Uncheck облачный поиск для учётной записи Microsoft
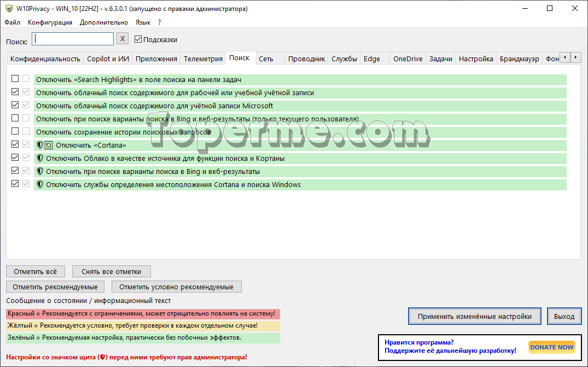This screenshot has width=588, height=367. click(15, 105)
